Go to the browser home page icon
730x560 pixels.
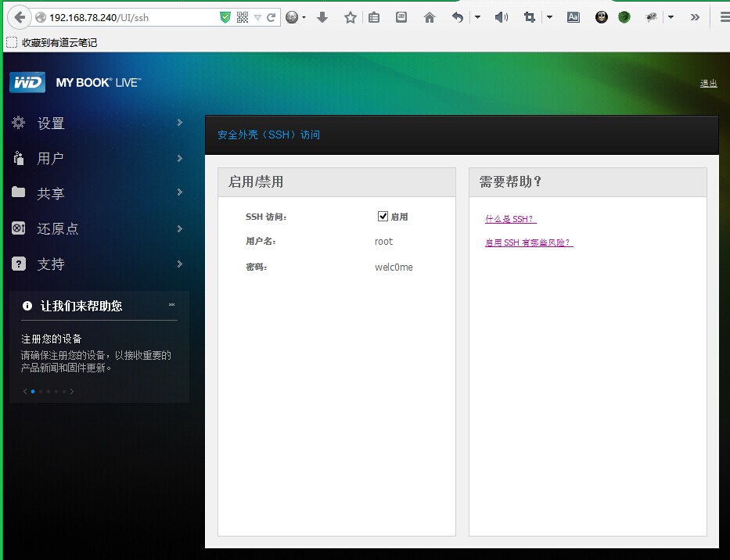[x=430, y=18]
